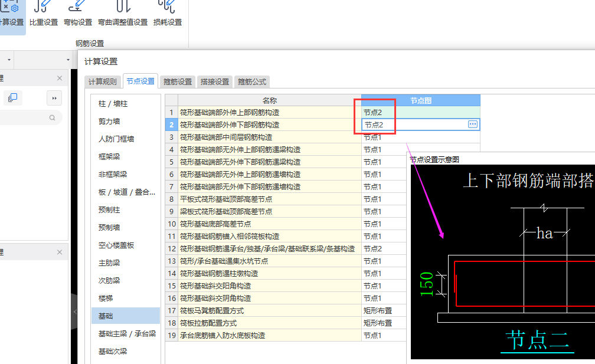Switch to 计算规则 tab
The image size is (595, 364).
pos(103,82)
